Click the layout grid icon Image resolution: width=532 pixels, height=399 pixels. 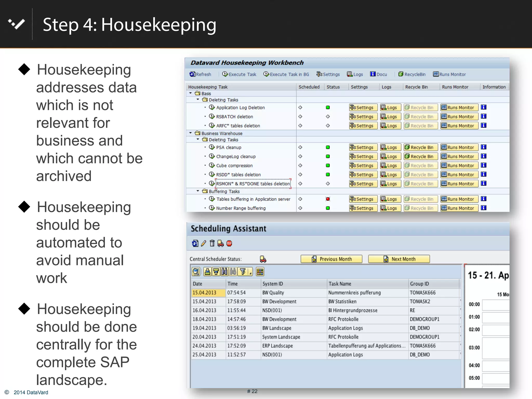point(260,272)
